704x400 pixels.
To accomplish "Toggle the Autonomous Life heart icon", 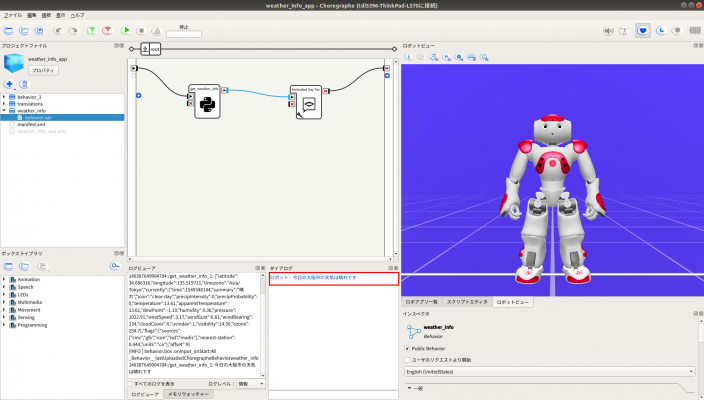I will point(644,31).
